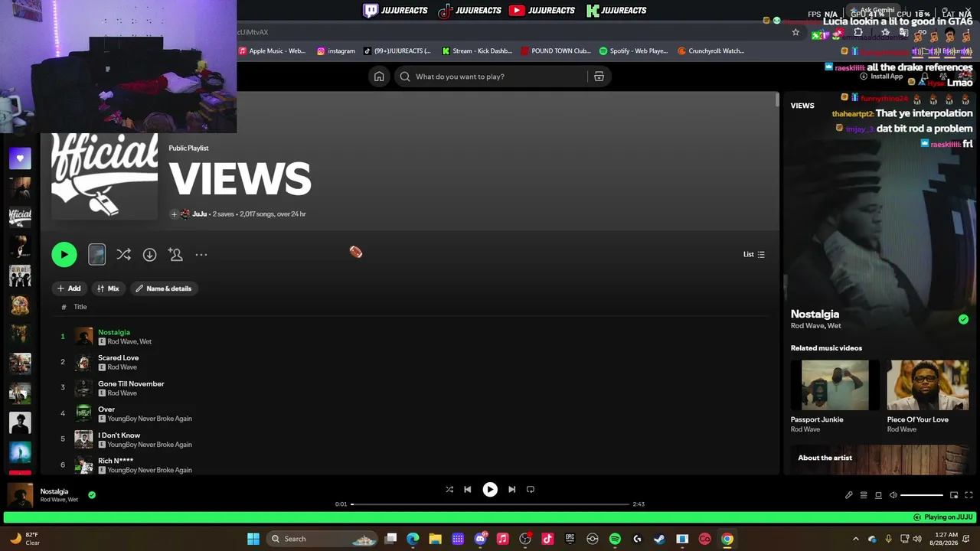The image size is (980, 551).
Task: Open the Windows Start menu
Action: coord(253,539)
